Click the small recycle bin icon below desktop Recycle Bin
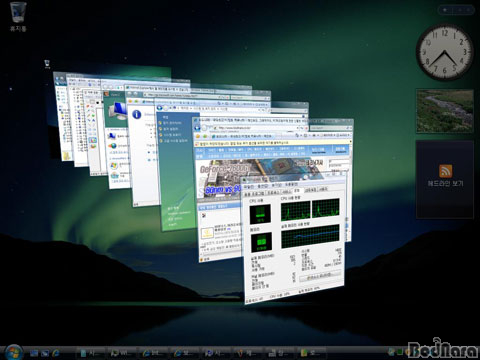 point(47,64)
